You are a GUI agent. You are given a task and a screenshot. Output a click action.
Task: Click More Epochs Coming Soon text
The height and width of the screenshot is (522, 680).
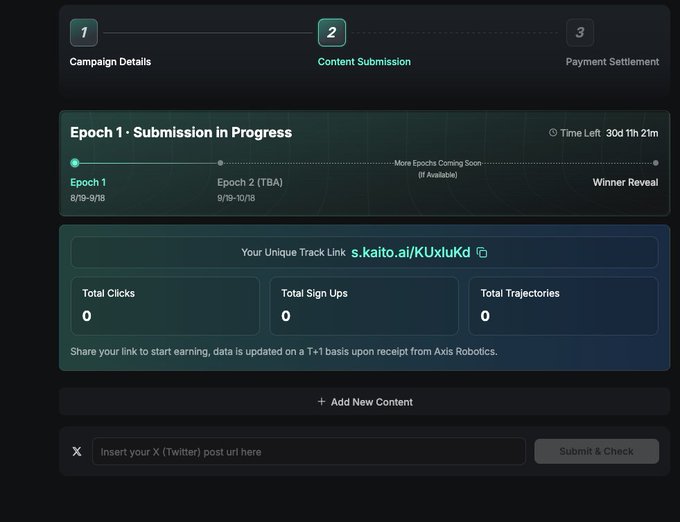click(x=438, y=163)
